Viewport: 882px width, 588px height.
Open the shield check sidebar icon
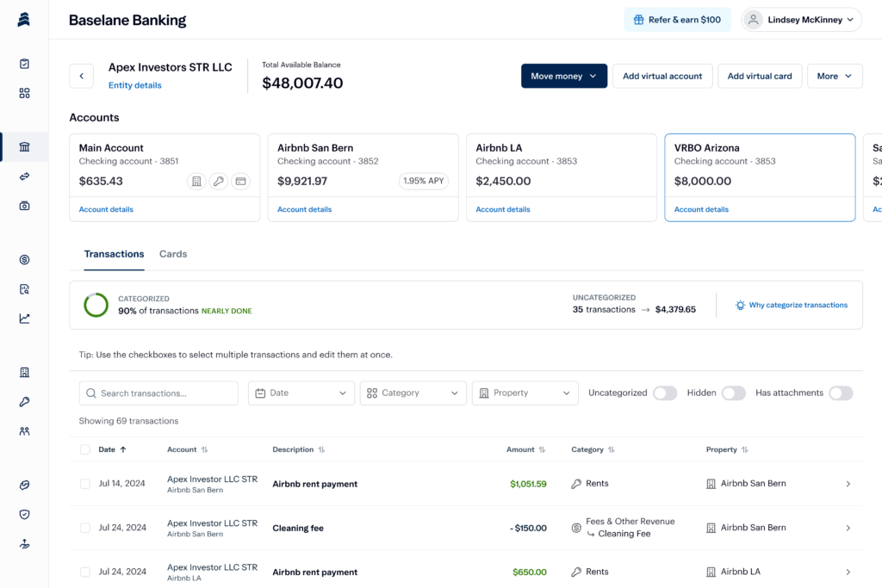pos(24,514)
